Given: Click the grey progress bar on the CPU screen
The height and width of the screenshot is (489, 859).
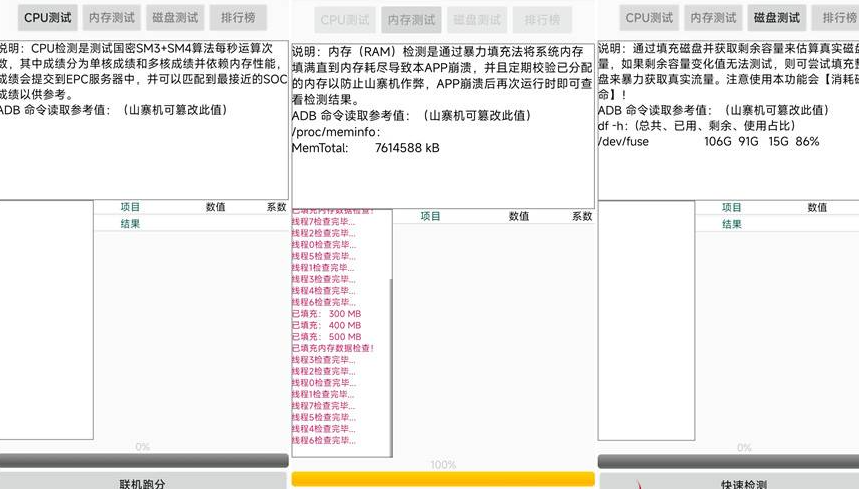Looking at the screenshot, I should [144, 461].
